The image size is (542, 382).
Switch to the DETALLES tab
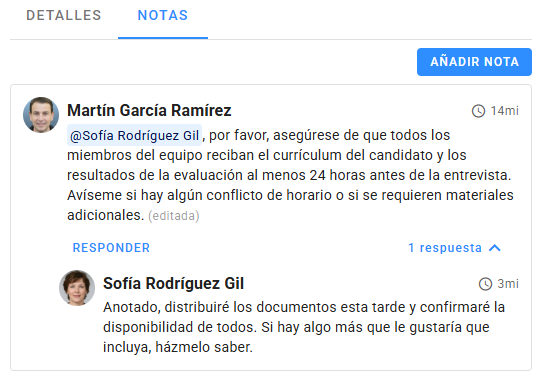(x=64, y=16)
